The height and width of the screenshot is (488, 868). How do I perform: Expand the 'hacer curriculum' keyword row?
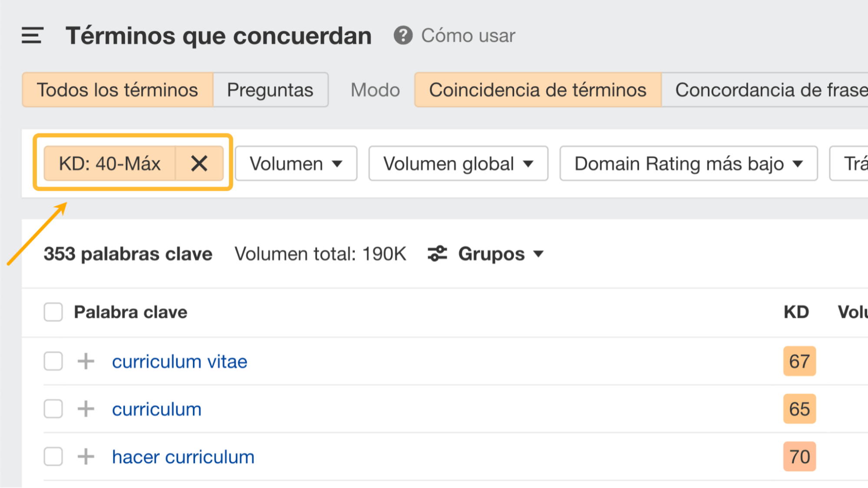pyautogui.click(x=86, y=456)
